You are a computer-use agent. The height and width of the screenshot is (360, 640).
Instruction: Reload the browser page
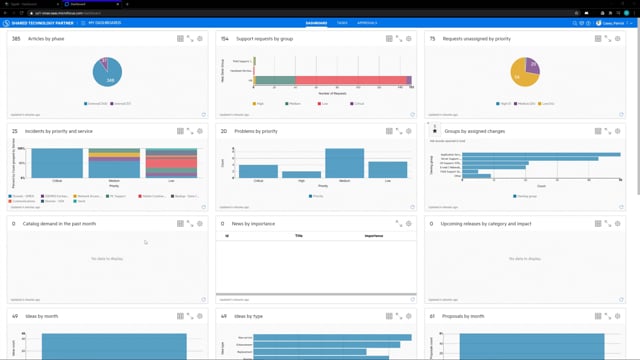[21, 13]
